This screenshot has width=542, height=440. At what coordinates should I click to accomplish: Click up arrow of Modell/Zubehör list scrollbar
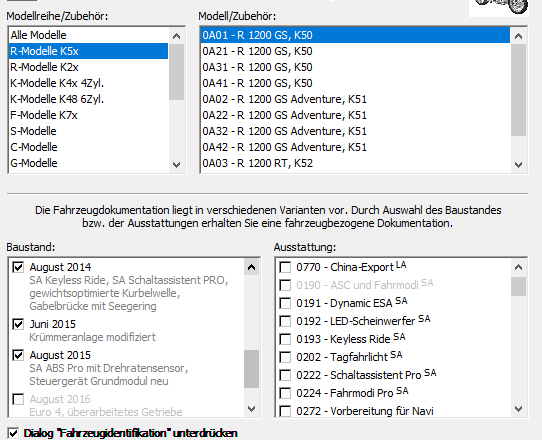518,36
